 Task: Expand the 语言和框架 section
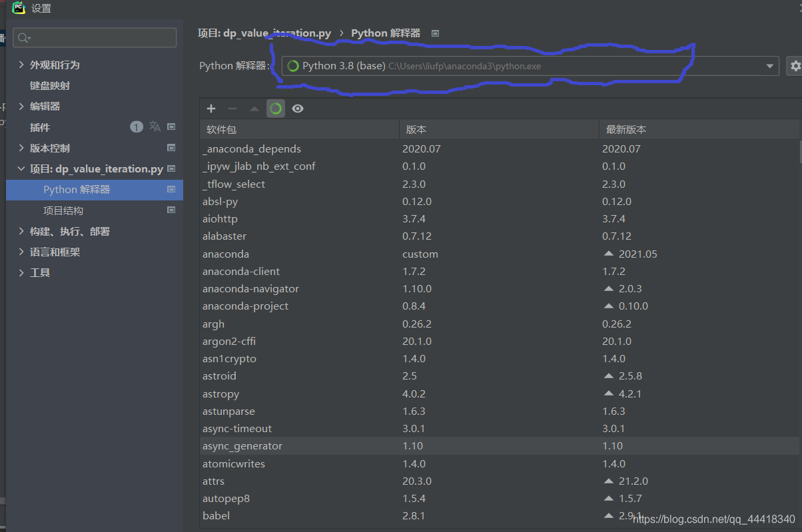[21, 252]
